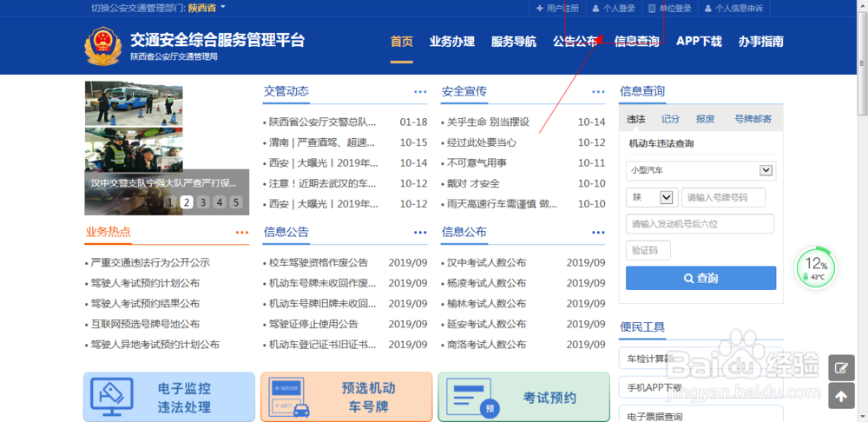Select the 号牌邮寄 query tab
Screen dimensions: 868x422
[x=753, y=119]
